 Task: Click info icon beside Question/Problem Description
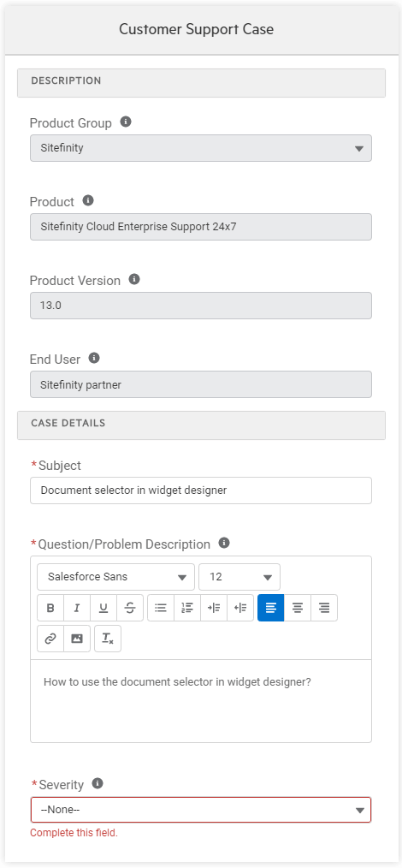coord(224,543)
